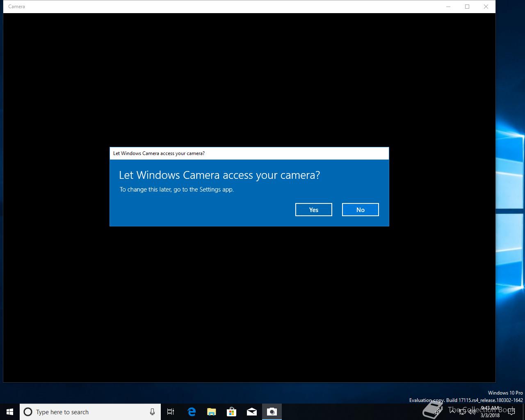Open the clock showing 3/3/2018
Image resolution: width=525 pixels, height=420 pixels.
490,412
